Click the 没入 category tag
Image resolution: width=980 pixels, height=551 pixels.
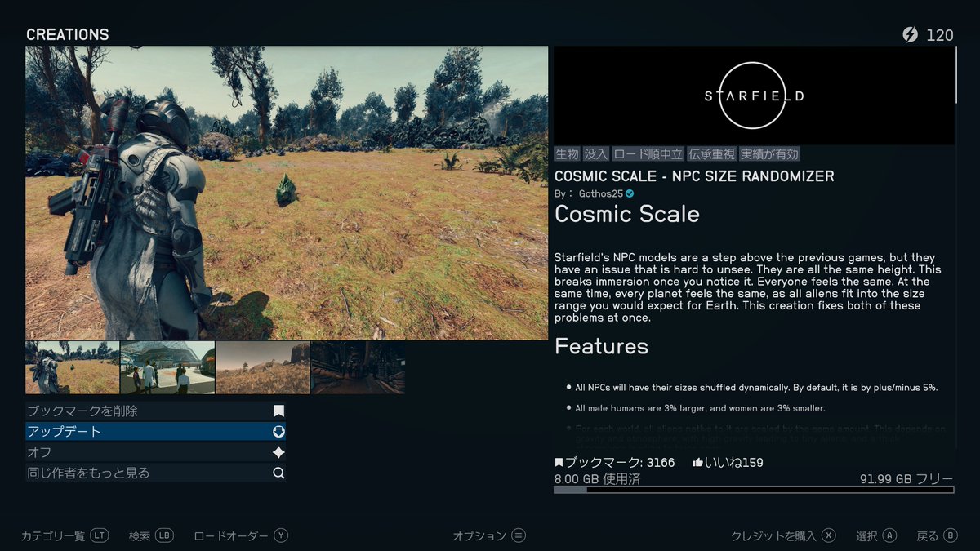click(x=595, y=153)
